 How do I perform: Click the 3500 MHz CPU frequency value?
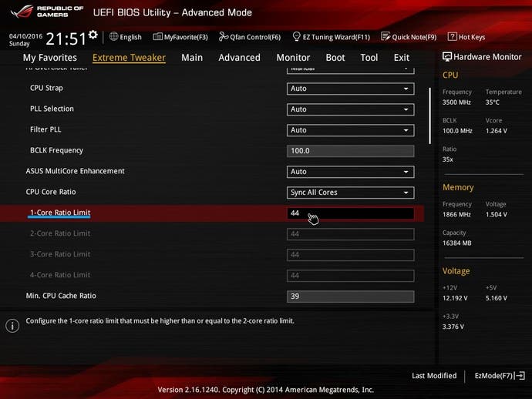(x=456, y=102)
